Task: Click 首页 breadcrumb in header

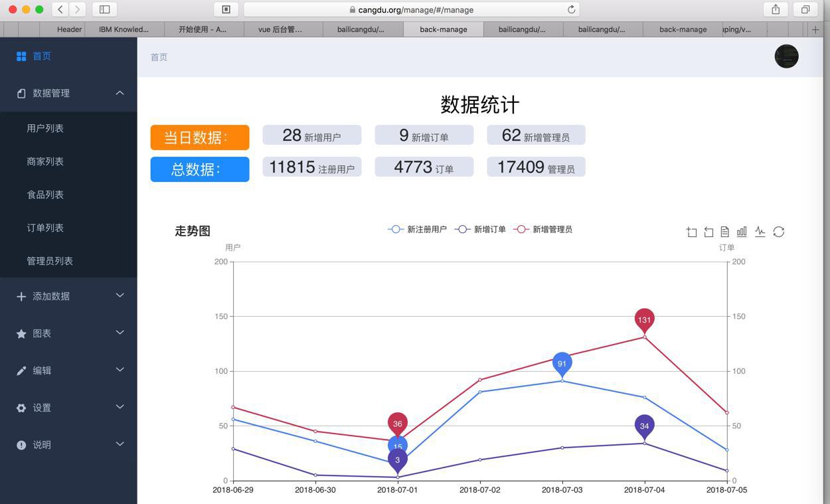Action: 159,57
